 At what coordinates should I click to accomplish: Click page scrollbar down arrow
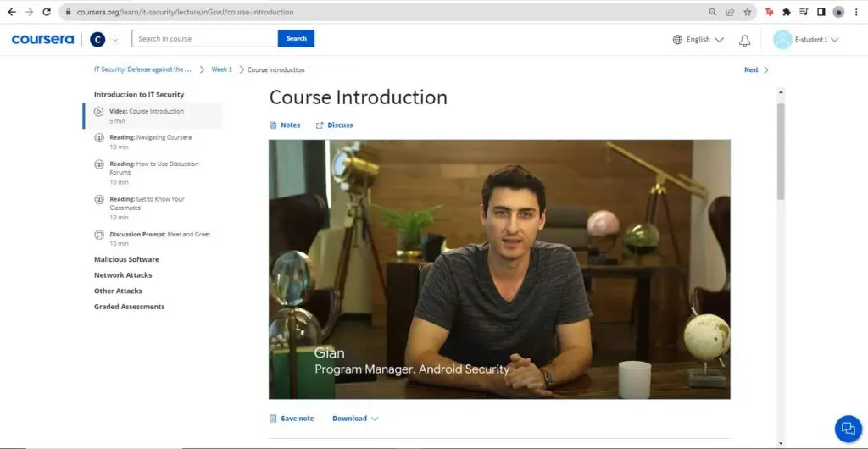(781, 443)
